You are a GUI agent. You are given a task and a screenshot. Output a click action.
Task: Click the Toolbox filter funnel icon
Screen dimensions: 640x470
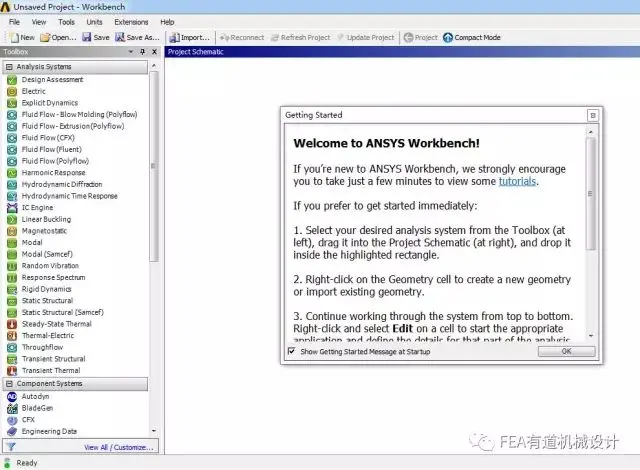pyautogui.click(x=11, y=447)
